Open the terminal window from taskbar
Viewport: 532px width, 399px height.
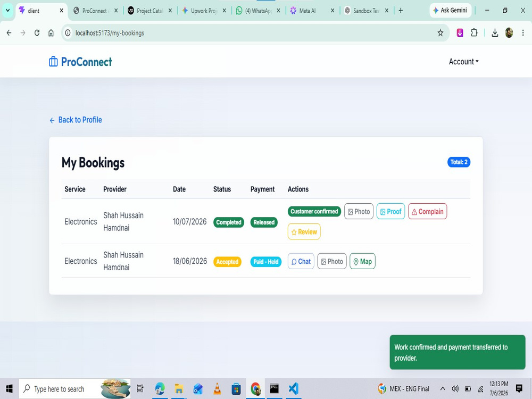(x=274, y=389)
